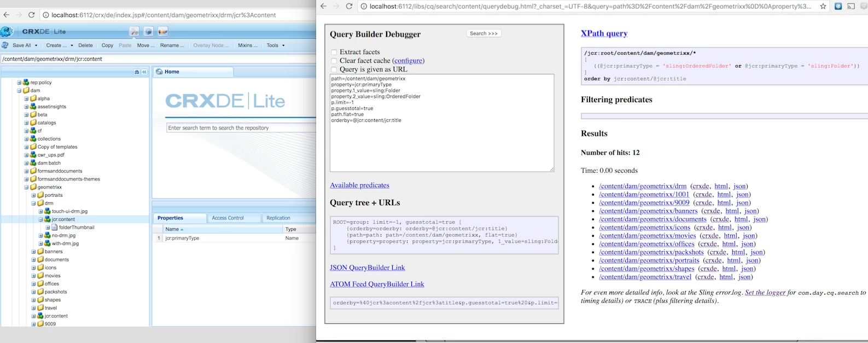The height and width of the screenshot is (343, 868).
Task: Click the third header switcher icon next to package cube
Action: (x=162, y=32)
